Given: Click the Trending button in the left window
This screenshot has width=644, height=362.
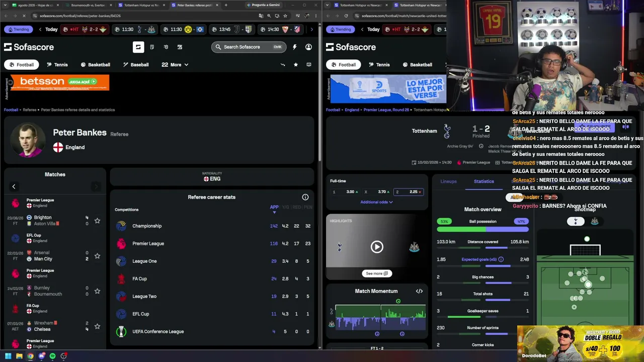Looking at the screenshot, I should 18,29.
